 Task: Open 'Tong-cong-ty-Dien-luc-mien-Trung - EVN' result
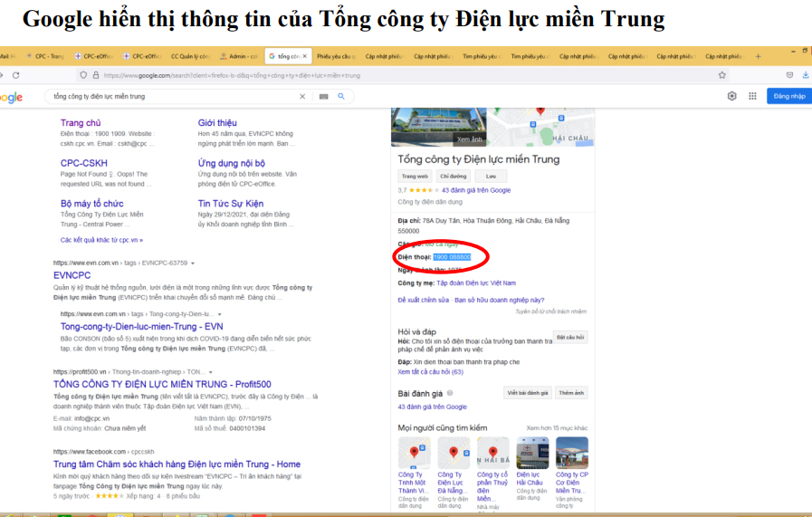[x=141, y=326]
